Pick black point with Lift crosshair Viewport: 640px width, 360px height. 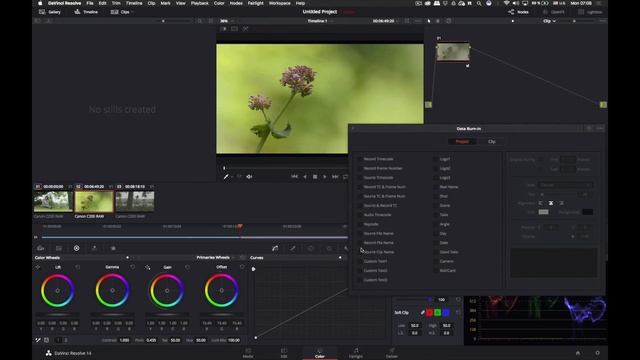(x=38, y=267)
